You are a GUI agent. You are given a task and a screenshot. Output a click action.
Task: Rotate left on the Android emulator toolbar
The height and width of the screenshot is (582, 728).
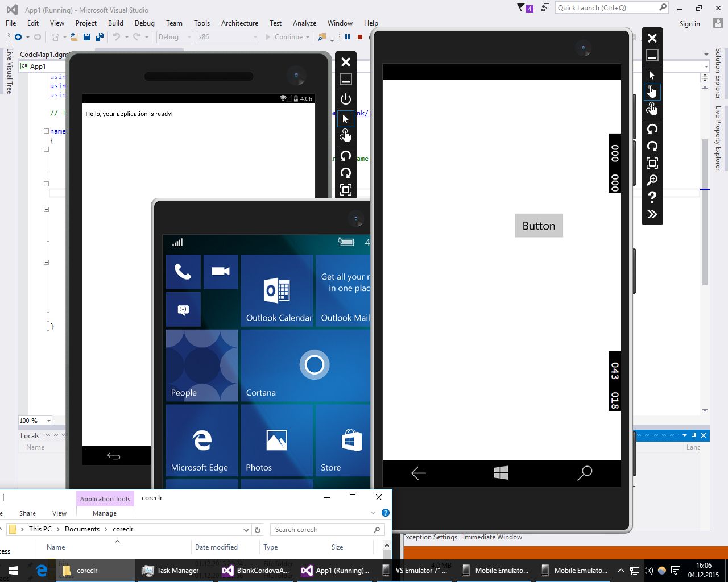pos(346,156)
